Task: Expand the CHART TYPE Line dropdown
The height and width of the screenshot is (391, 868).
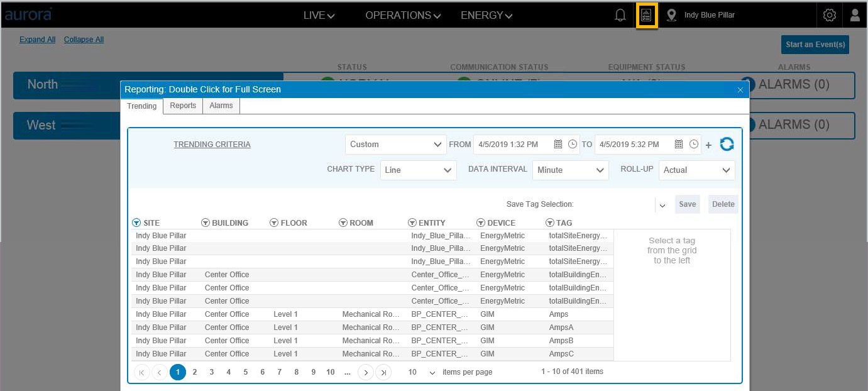Action: [419, 170]
